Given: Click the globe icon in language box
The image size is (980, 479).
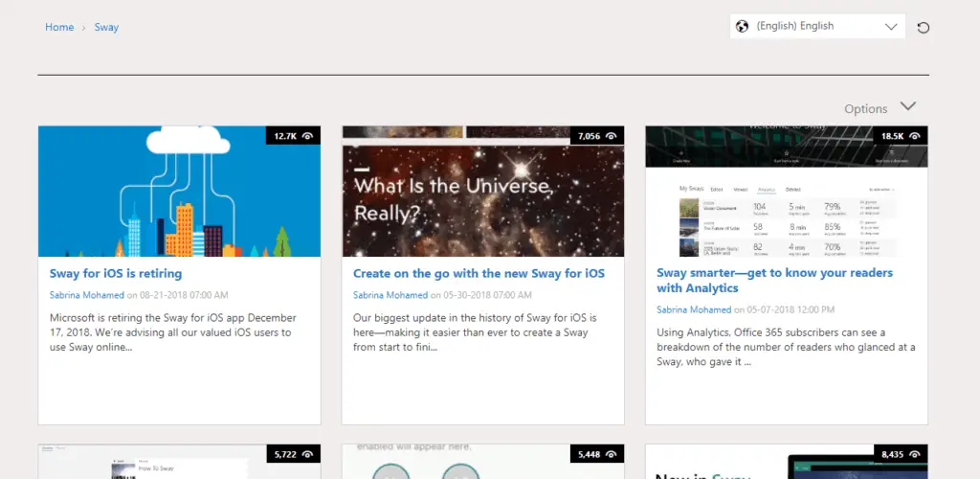Looking at the screenshot, I should click(743, 27).
